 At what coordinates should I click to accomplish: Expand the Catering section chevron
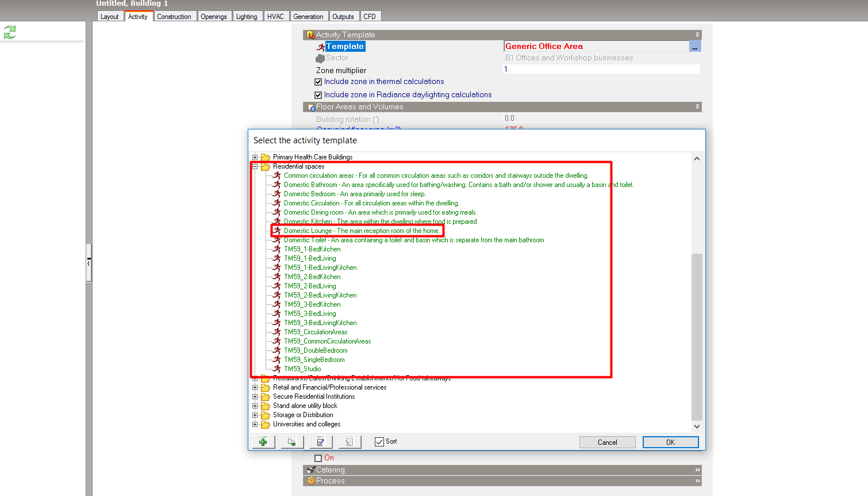[697, 470]
